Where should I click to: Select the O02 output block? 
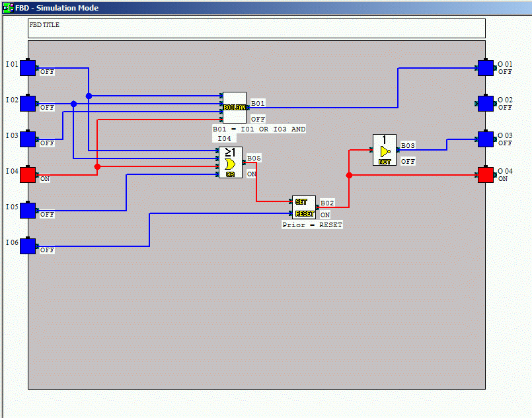(x=486, y=104)
